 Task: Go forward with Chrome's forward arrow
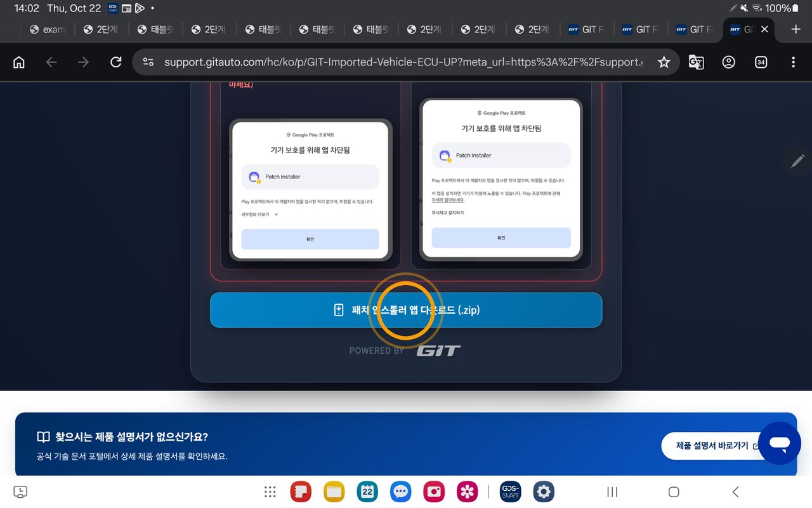(83, 62)
